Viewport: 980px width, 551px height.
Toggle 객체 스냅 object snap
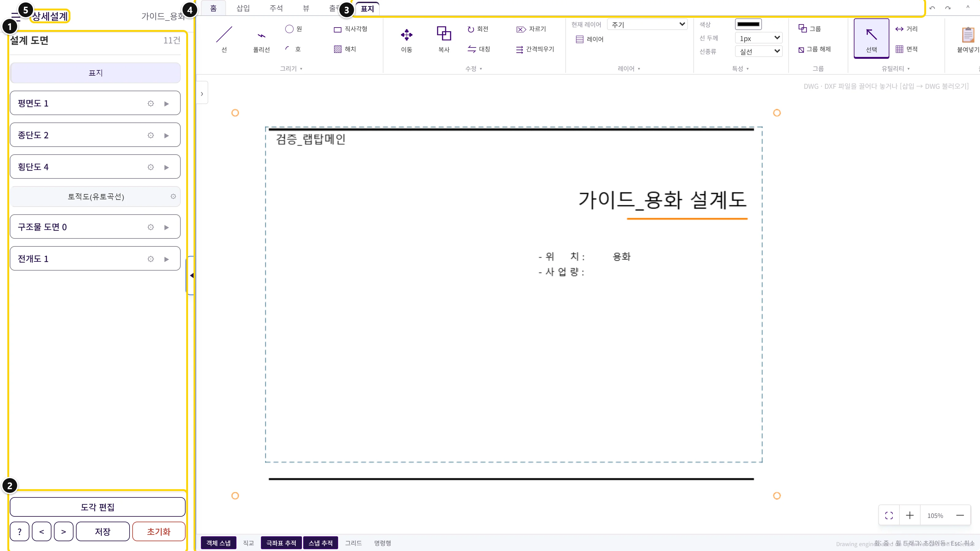(218, 543)
